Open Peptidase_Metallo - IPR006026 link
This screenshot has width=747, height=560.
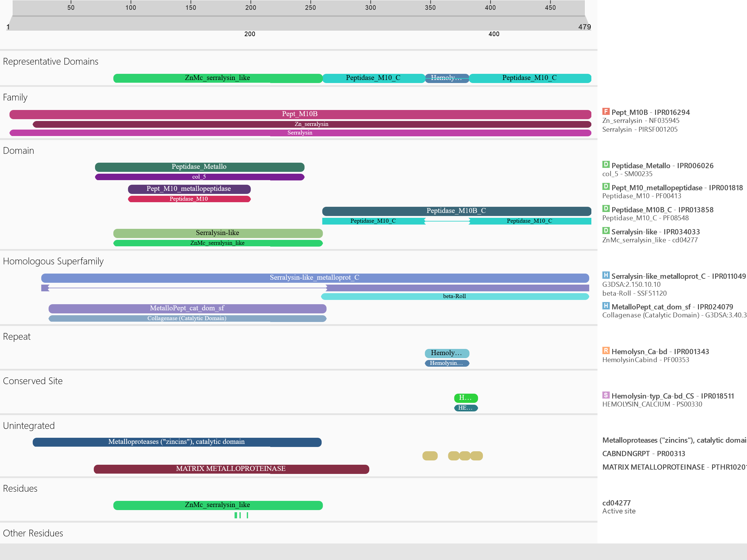click(662, 166)
